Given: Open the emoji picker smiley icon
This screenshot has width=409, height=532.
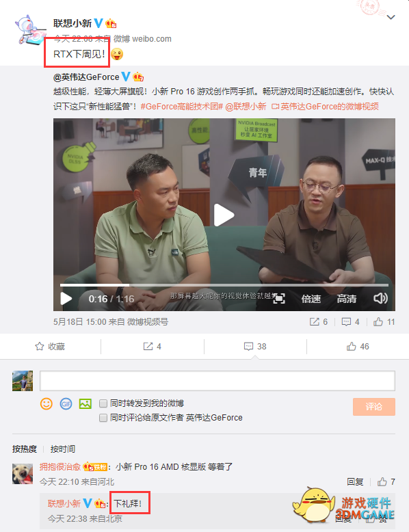Looking at the screenshot, I should (47, 403).
